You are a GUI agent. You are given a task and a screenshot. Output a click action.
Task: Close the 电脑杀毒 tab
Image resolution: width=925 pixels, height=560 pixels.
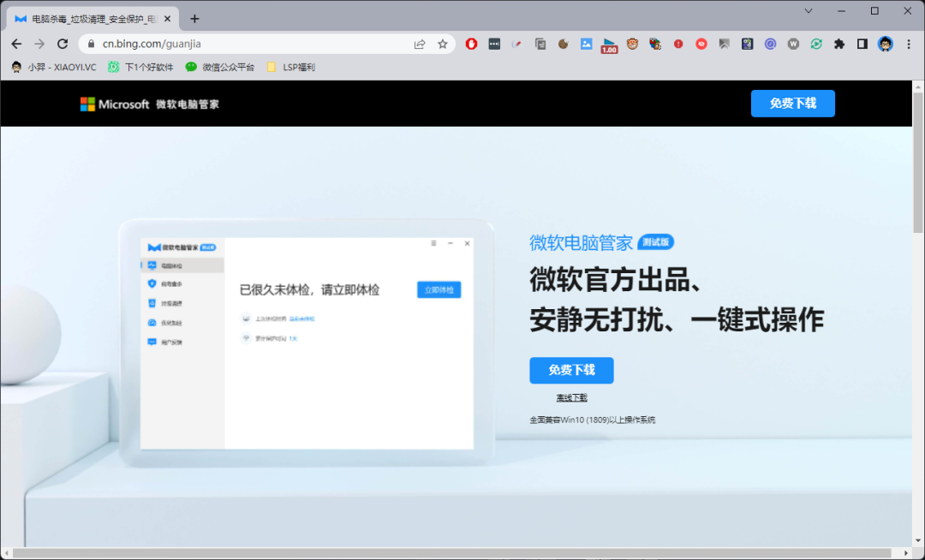[168, 19]
